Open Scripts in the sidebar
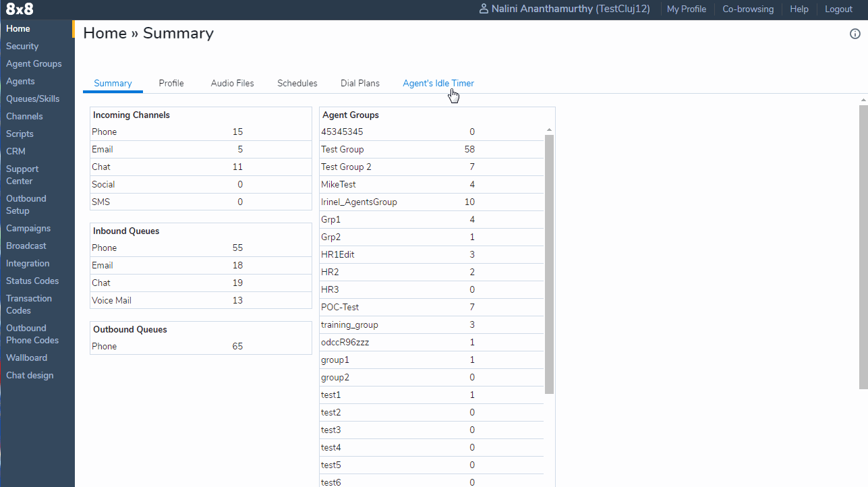This screenshot has width=868, height=487. click(x=20, y=134)
